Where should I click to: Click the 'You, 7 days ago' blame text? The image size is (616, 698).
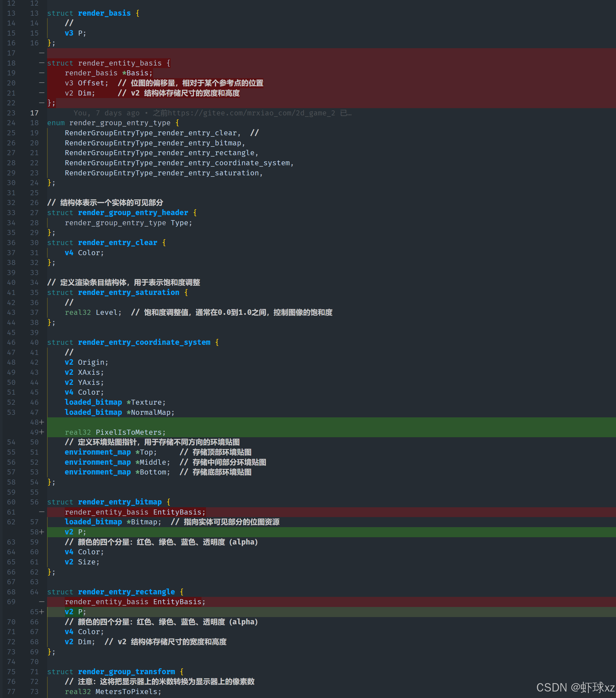106,113
